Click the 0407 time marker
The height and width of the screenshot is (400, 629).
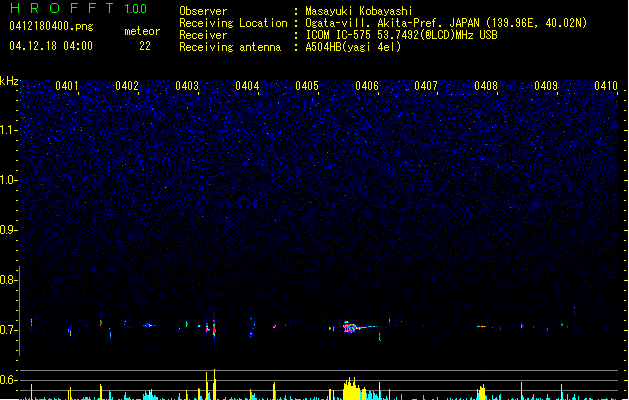tap(426, 86)
